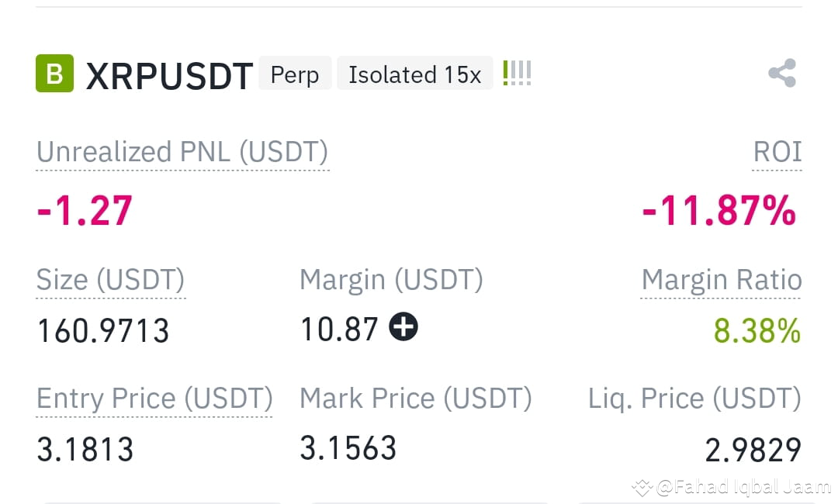Open the Isolated 15x leverage setting
The height and width of the screenshot is (504, 838).
[x=414, y=74]
